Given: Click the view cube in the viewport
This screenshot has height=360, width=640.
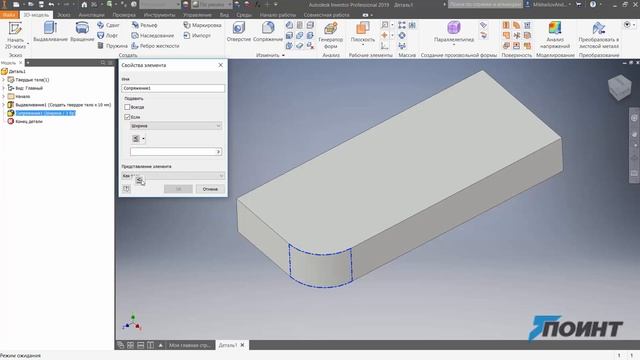Looking at the screenshot, I should [620, 87].
